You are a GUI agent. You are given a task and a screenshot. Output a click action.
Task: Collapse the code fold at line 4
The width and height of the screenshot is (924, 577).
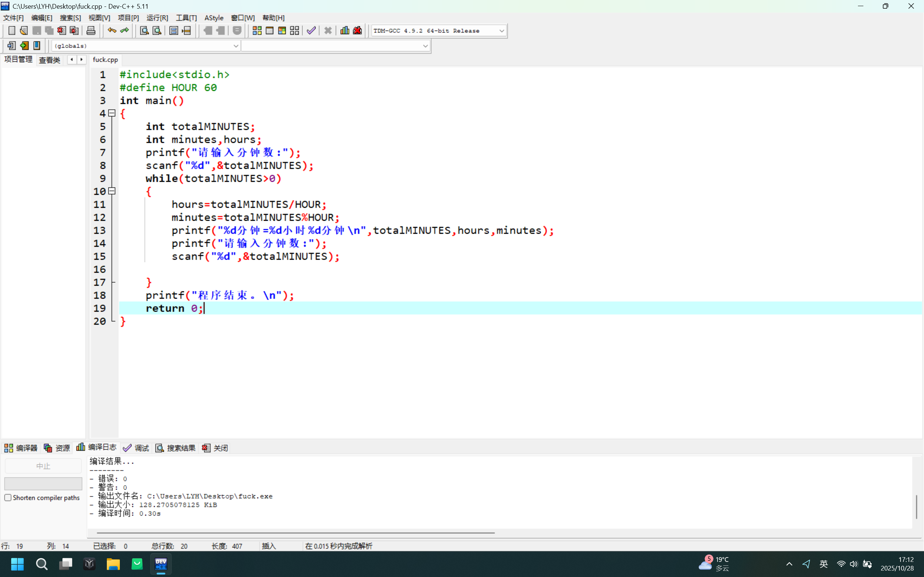[x=112, y=113]
